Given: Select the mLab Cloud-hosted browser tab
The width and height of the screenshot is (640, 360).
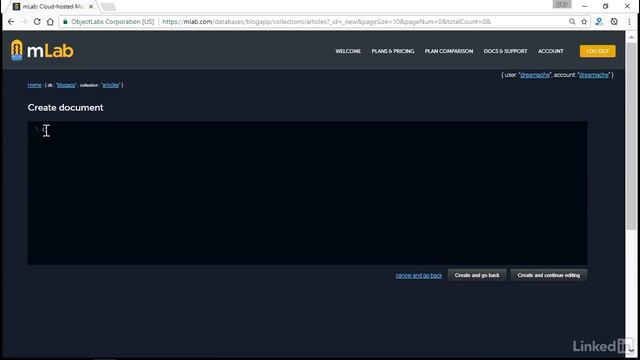Looking at the screenshot, I should (52, 7).
